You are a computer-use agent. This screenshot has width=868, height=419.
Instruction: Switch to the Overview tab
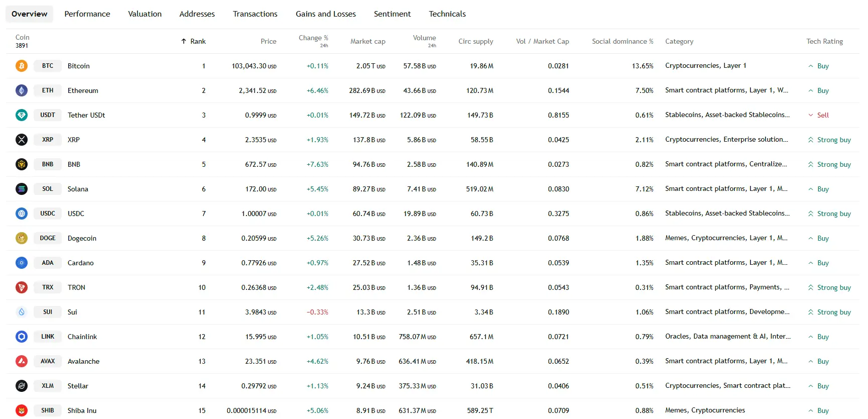click(30, 14)
